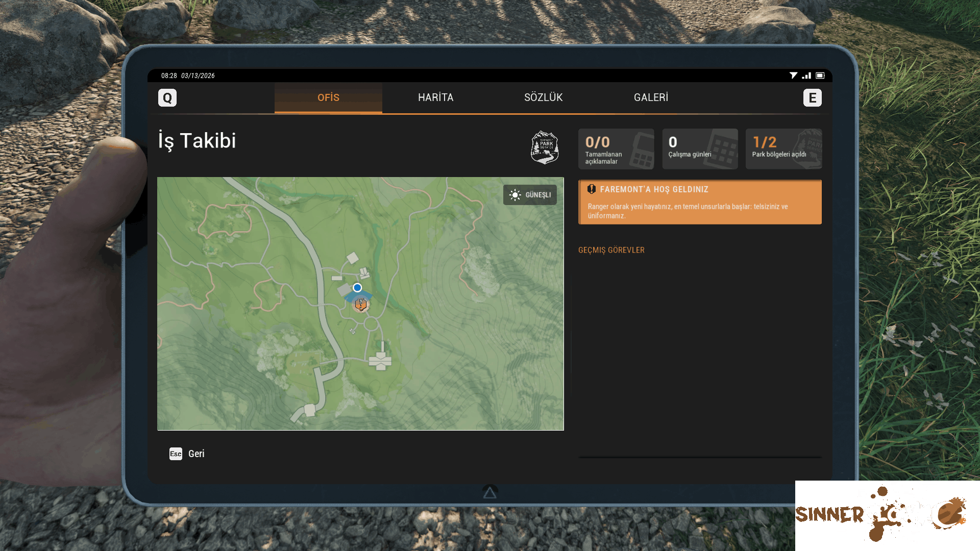Click the Tamamlanan açıklamalar stat card
The image size is (980, 551).
[616, 149]
